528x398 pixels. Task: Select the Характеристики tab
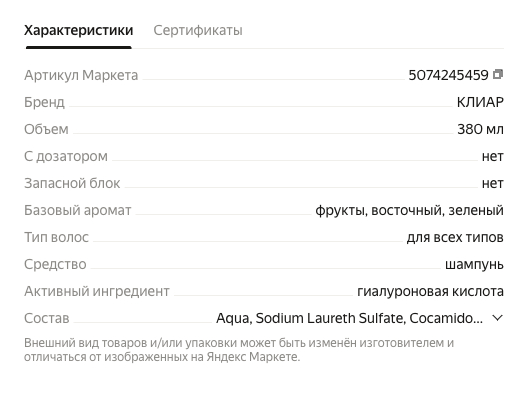point(78,30)
